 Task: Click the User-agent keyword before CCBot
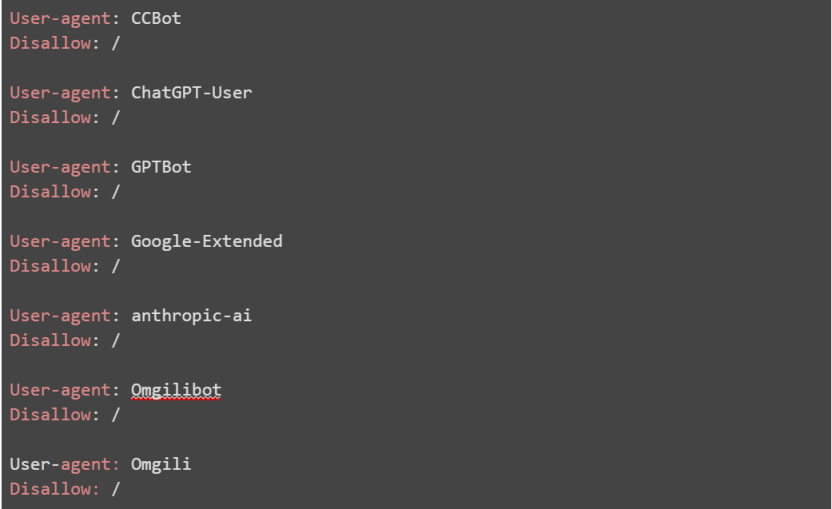[x=60, y=18]
